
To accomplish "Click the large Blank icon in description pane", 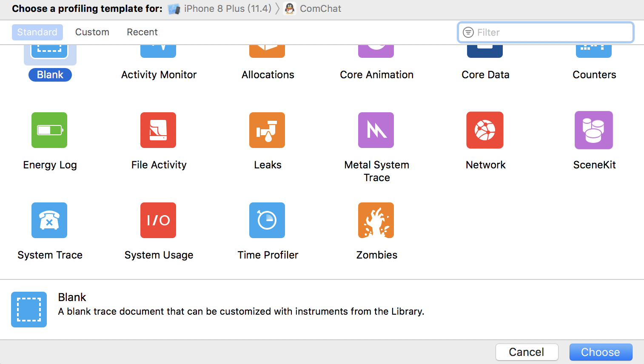I will click(29, 310).
